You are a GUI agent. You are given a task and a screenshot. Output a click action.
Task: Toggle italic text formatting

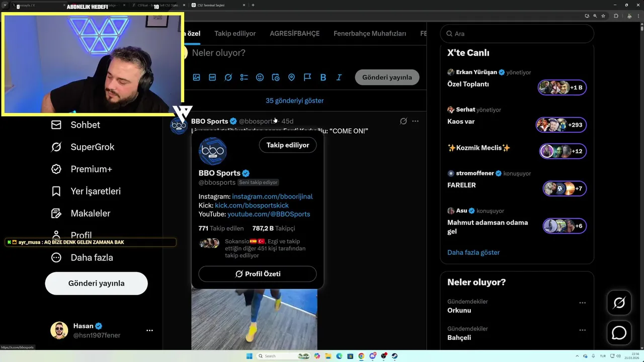[x=339, y=77]
